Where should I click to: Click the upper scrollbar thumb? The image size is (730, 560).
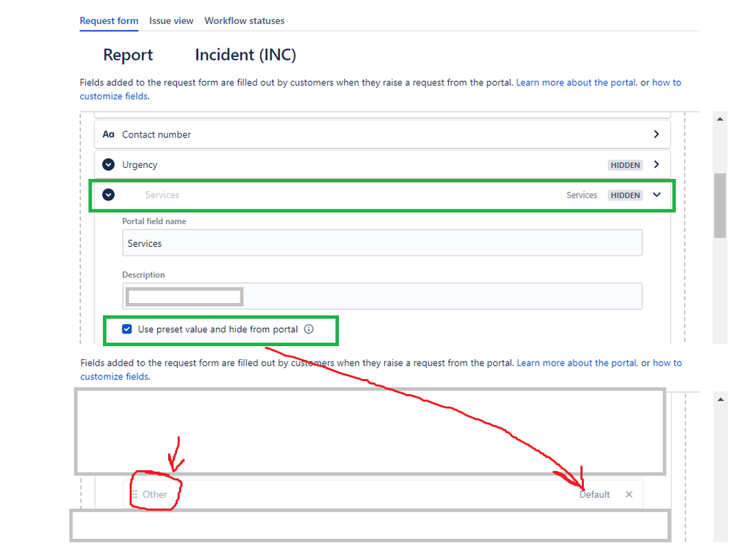(x=720, y=206)
